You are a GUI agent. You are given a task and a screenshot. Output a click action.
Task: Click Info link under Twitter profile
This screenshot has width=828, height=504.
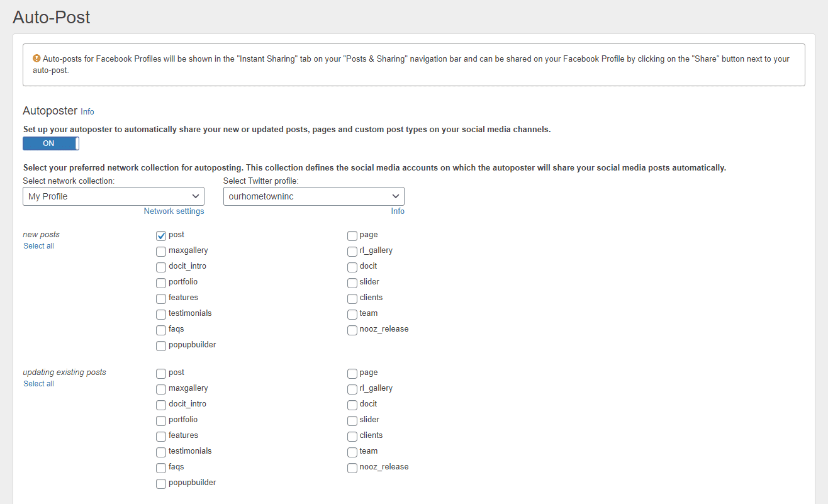(x=398, y=211)
